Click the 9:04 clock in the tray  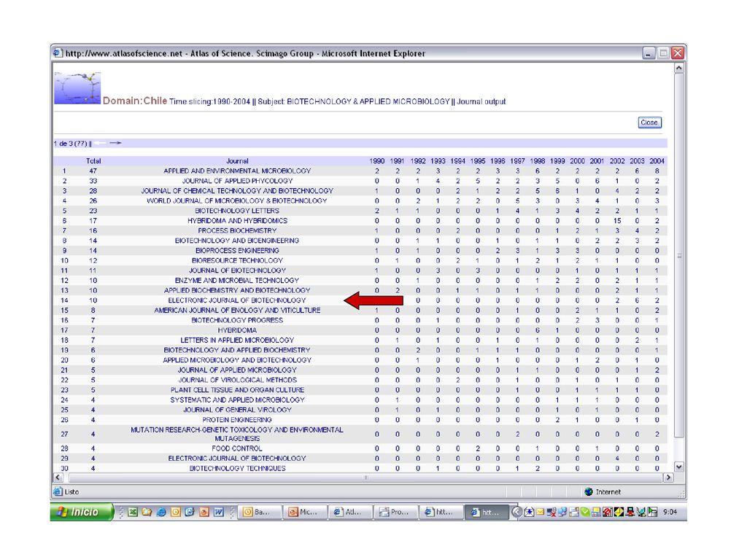tap(670, 512)
